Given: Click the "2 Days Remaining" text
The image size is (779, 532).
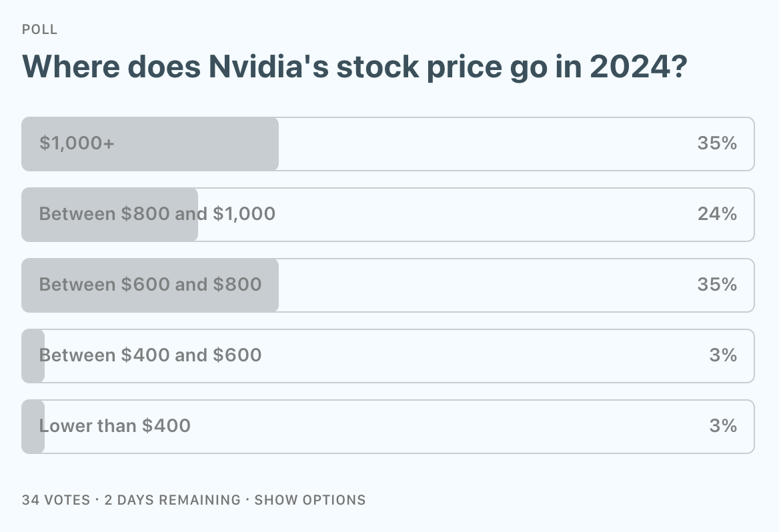Looking at the screenshot, I should 172,500.
